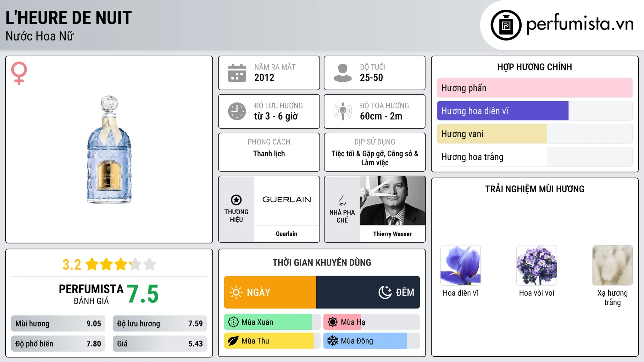This screenshot has height=362, width=644.
Task: Click the sillage icon beside Độ toả hương
Action: pos(343,111)
